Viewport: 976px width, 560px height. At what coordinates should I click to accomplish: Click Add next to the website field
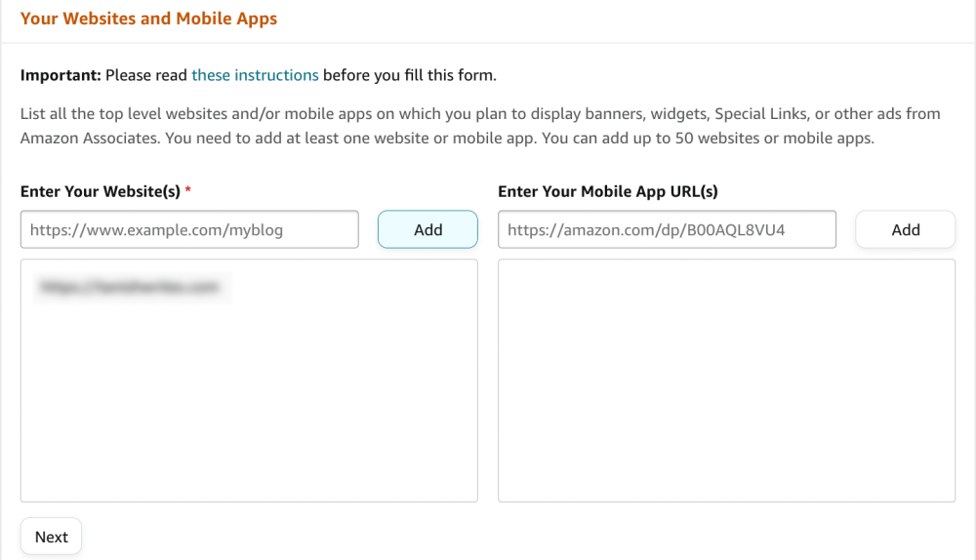pos(427,229)
